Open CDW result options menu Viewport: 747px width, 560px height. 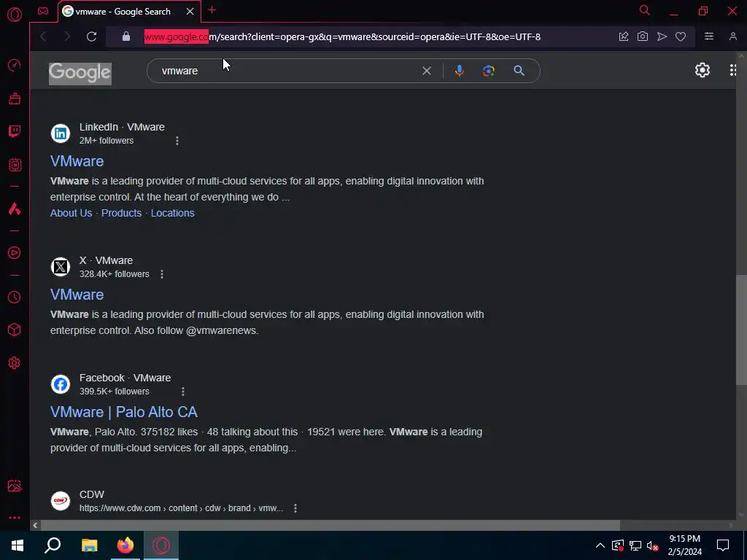point(295,508)
